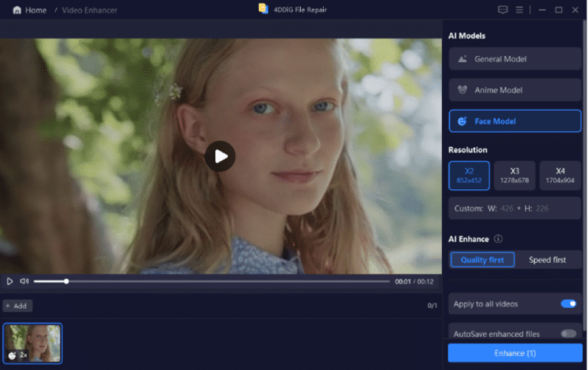Switch AI Enhance to Speed first
The height and width of the screenshot is (370, 588).
click(547, 260)
